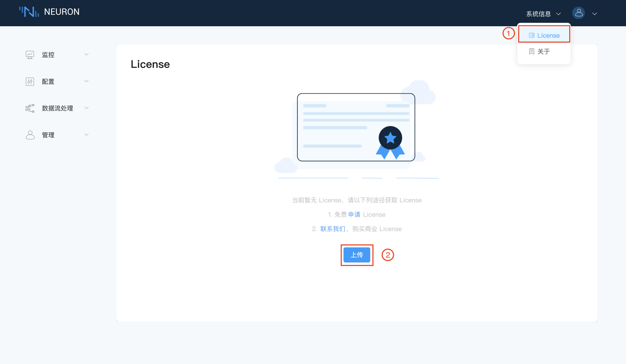
Task: Expand the user account chevron
Action: pyautogui.click(x=595, y=14)
